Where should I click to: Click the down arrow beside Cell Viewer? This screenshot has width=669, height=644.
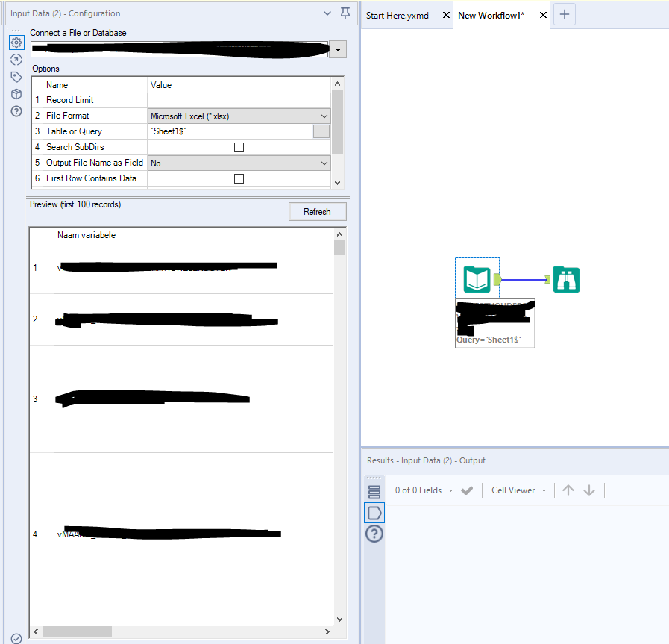point(589,490)
